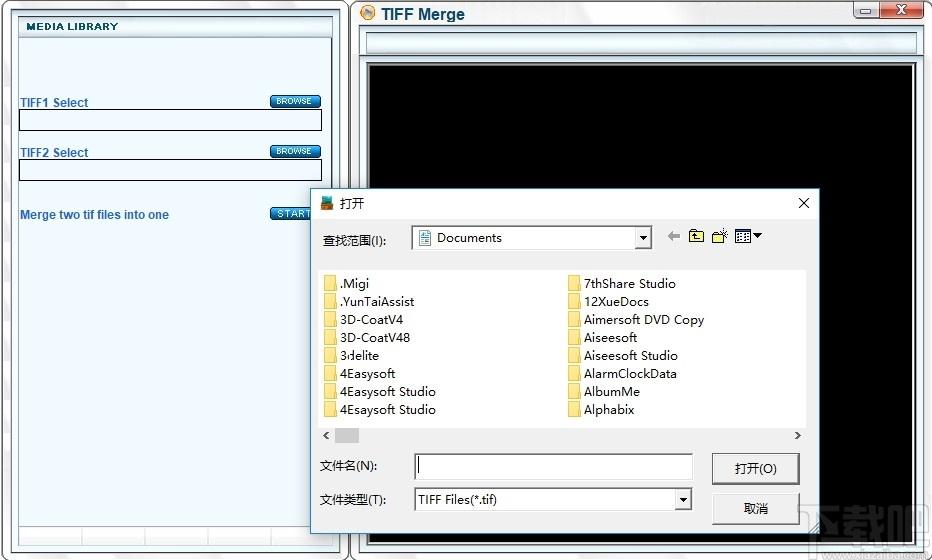Select the .Migi folder
Screen dimensions: 932x560
click(347, 284)
